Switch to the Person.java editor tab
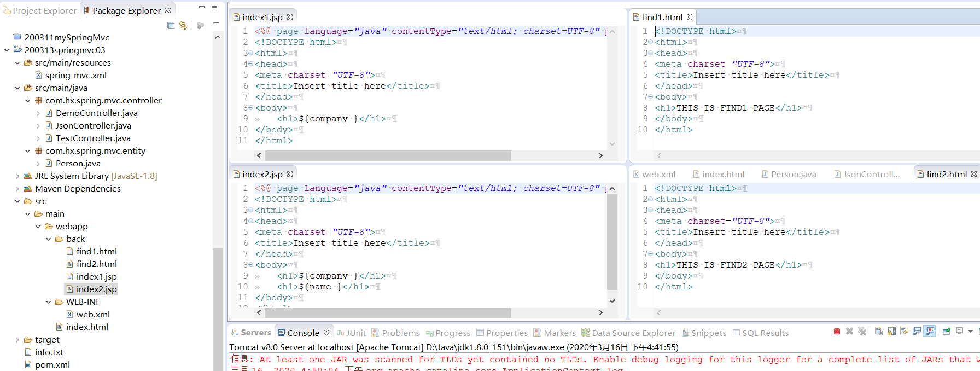Screen dimensions: 980x371 tap(789, 174)
